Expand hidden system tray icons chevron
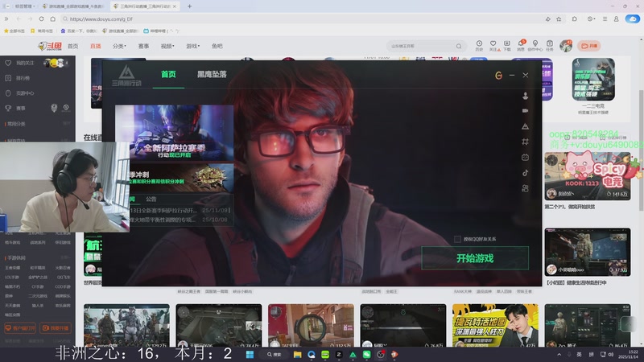 click(x=559, y=355)
